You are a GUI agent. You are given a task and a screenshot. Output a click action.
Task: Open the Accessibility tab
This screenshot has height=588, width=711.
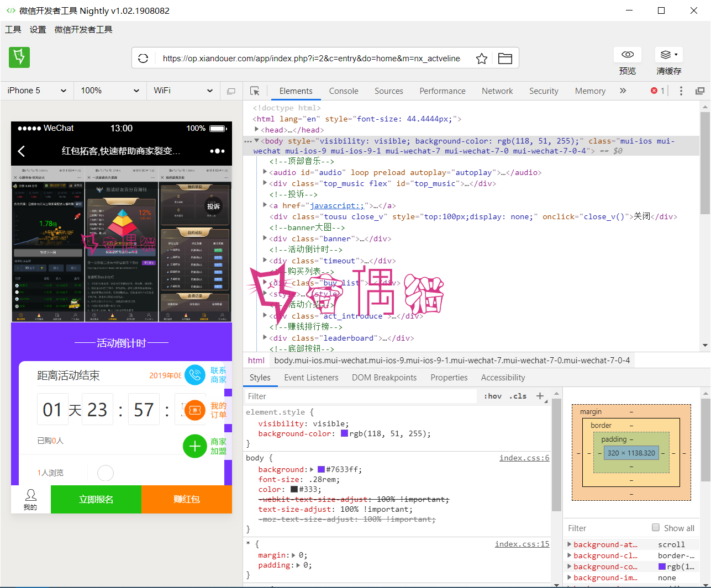click(503, 378)
